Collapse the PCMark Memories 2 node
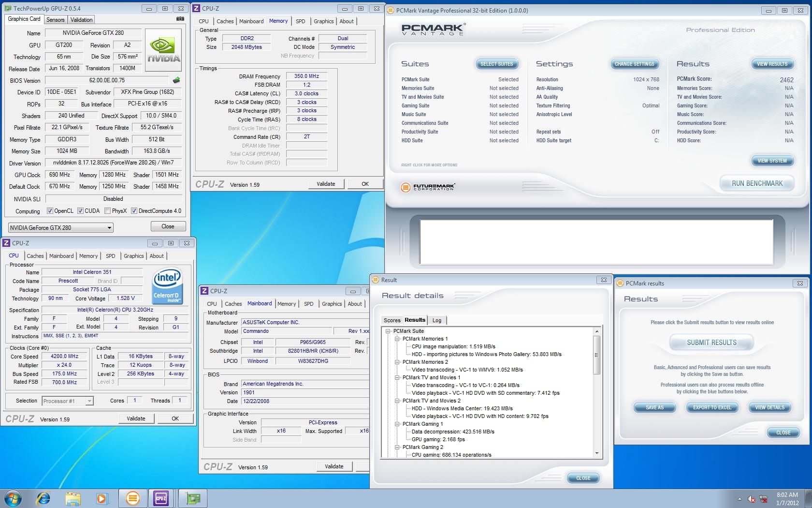The width and height of the screenshot is (812, 508). point(397,362)
